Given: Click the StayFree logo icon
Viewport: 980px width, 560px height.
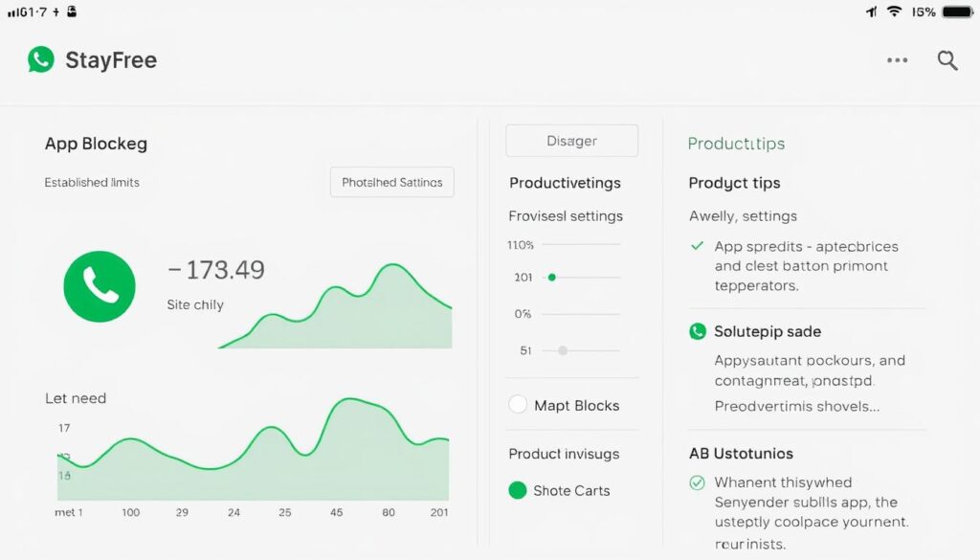Looking at the screenshot, I should coord(41,60).
